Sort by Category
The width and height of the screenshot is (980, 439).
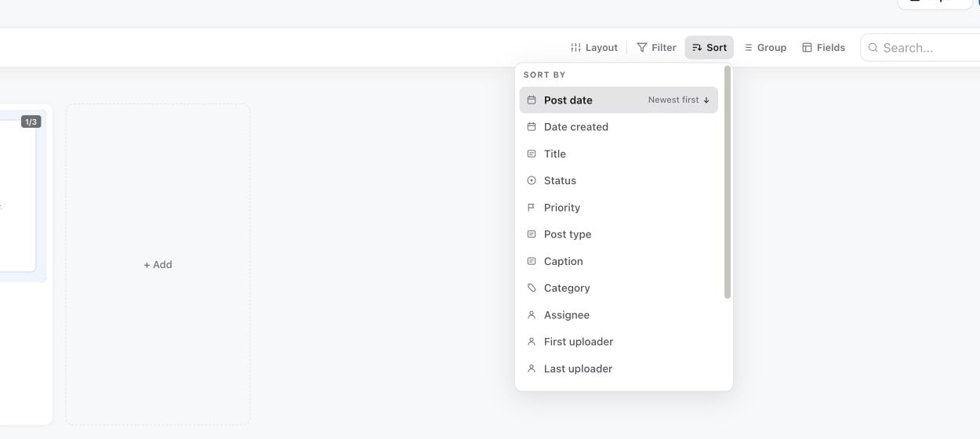[x=619, y=288]
